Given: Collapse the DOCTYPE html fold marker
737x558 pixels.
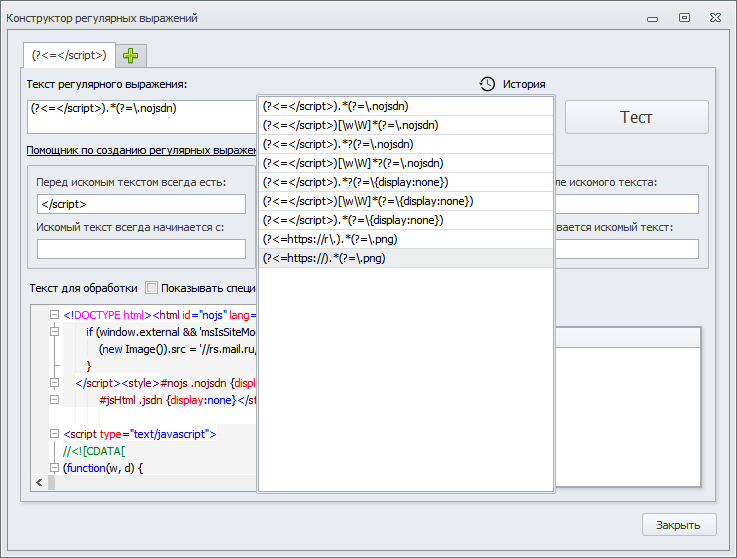Looking at the screenshot, I should (54, 315).
